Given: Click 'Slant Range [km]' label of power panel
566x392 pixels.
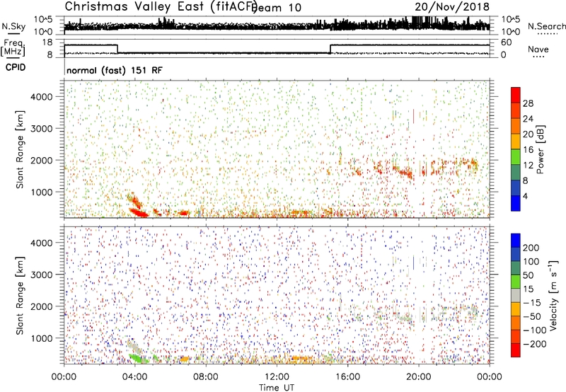Looking at the screenshot, I should [x=20, y=149].
